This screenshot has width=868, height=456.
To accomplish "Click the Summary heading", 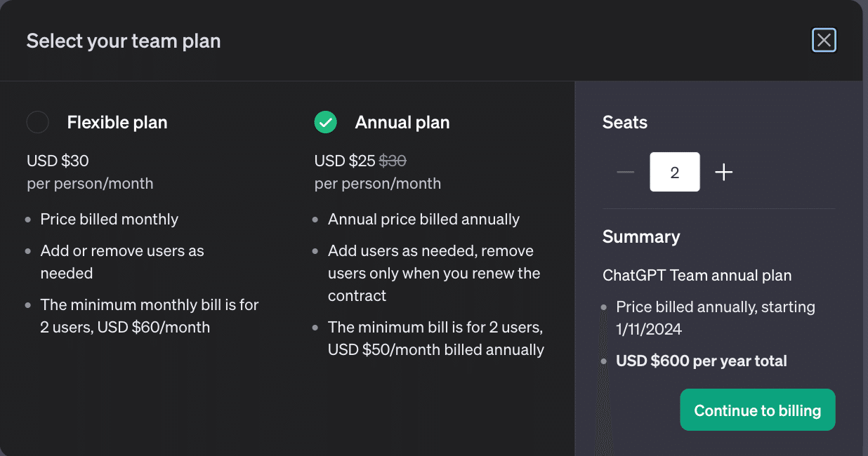I will pos(641,236).
